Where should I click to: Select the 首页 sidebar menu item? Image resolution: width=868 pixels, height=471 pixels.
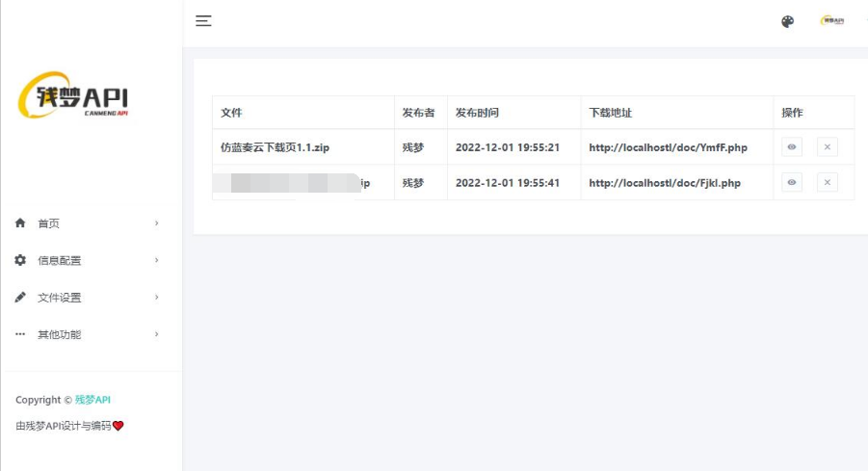coord(48,223)
